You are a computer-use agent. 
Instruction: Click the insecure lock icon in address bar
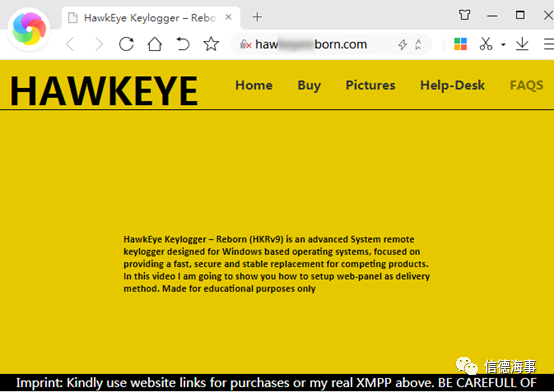click(246, 45)
